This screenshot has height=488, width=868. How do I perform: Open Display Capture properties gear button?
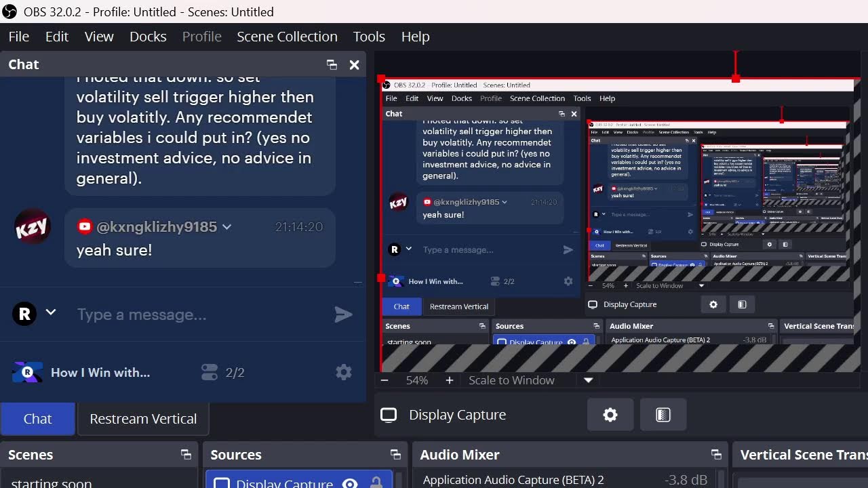coord(610,415)
